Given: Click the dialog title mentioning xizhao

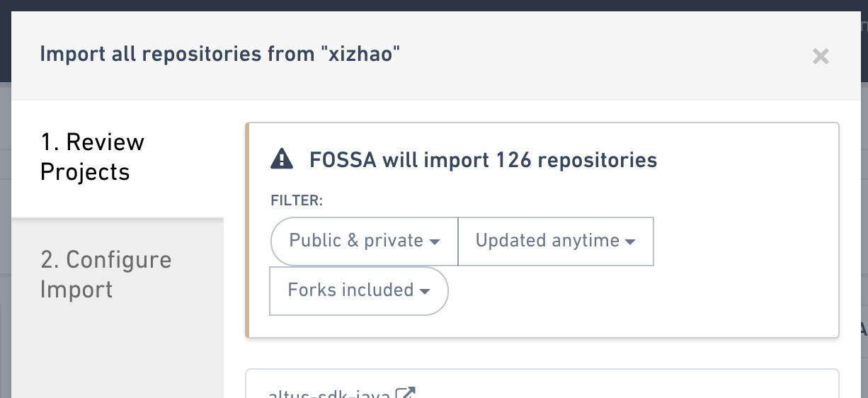Looking at the screenshot, I should click(219, 54).
